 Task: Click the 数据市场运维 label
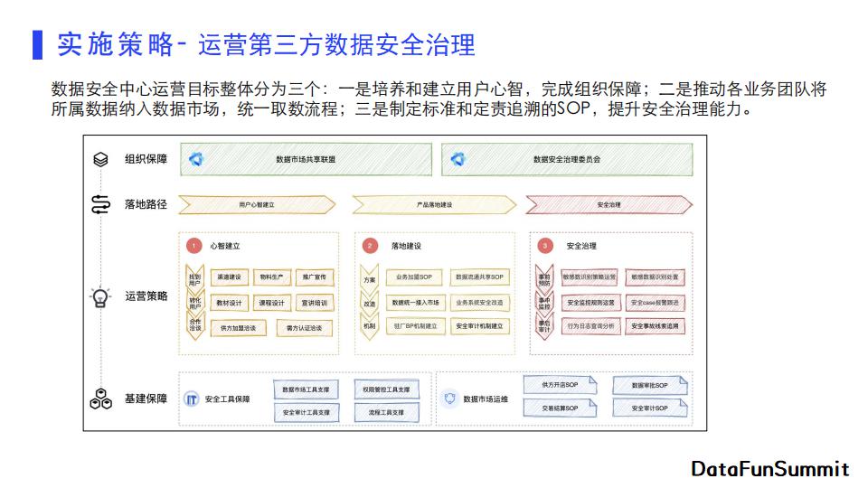tap(486, 399)
